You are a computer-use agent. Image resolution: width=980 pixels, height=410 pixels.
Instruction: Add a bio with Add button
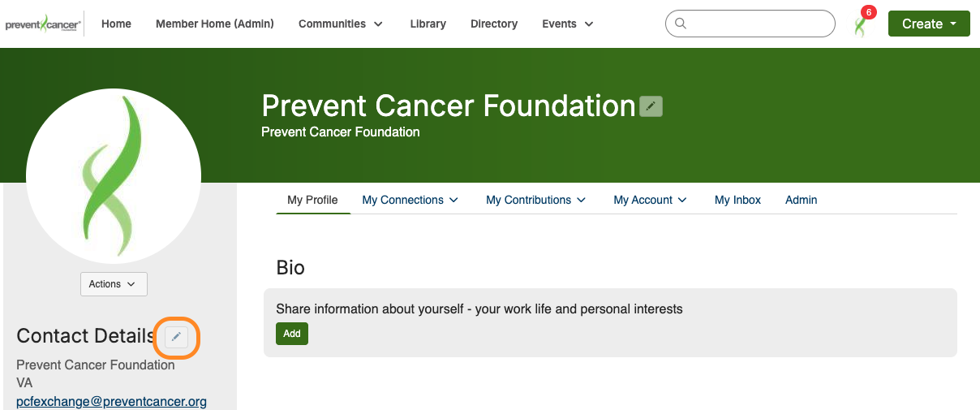point(292,334)
